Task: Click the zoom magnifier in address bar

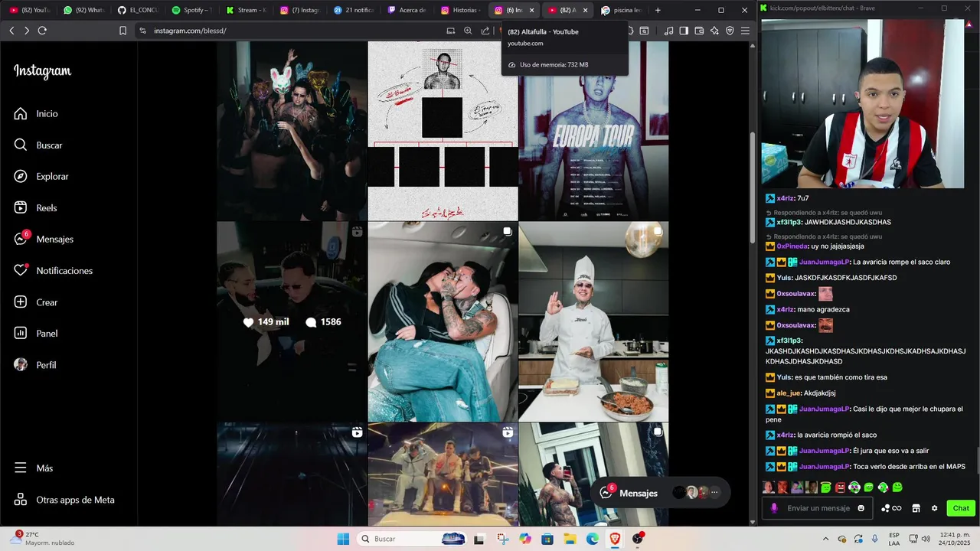Action: (468, 31)
